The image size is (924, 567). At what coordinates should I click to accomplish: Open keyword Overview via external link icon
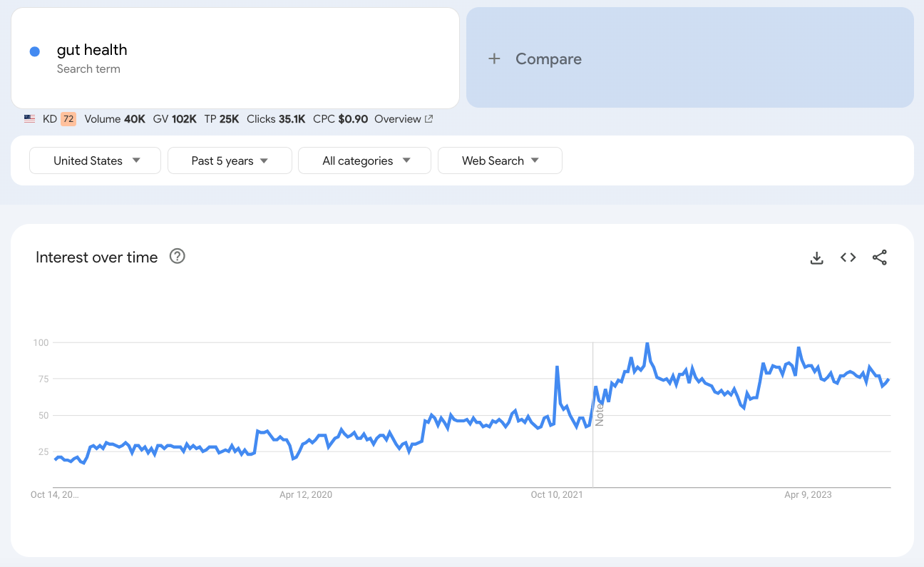click(x=428, y=118)
